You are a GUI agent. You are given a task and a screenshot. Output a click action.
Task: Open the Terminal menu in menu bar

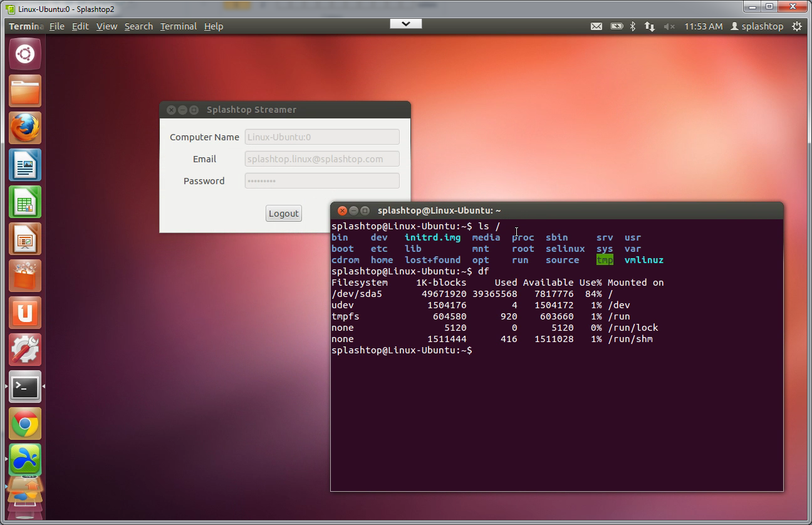pos(178,26)
